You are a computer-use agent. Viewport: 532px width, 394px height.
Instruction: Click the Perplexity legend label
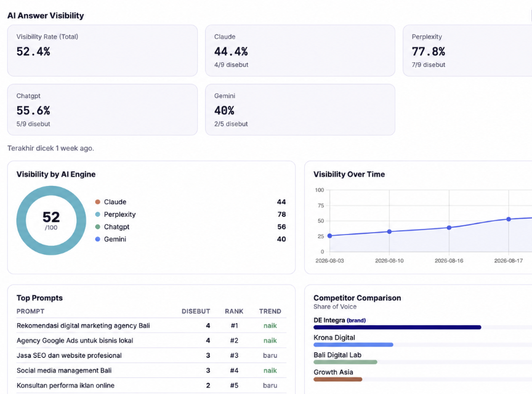120,214
